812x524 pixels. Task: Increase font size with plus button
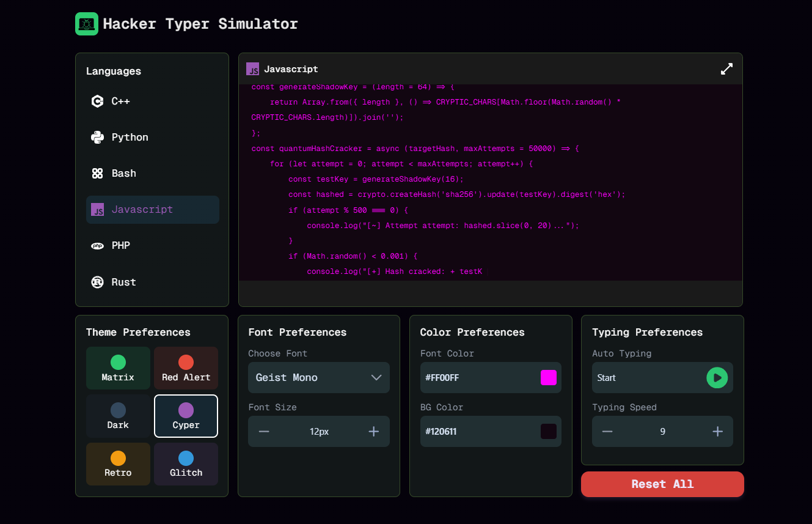[x=374, y=432]
